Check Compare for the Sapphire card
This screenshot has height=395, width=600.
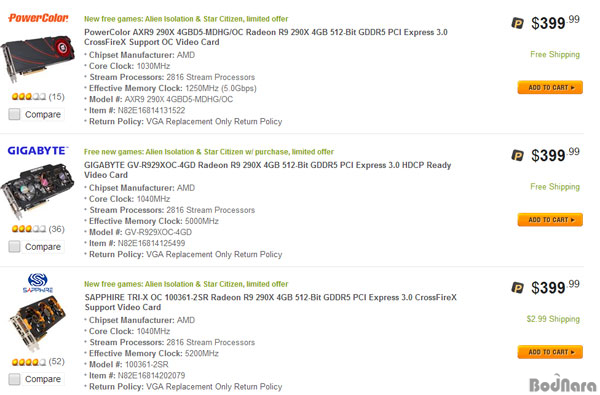pyautogui.click(x=15, y=379)
